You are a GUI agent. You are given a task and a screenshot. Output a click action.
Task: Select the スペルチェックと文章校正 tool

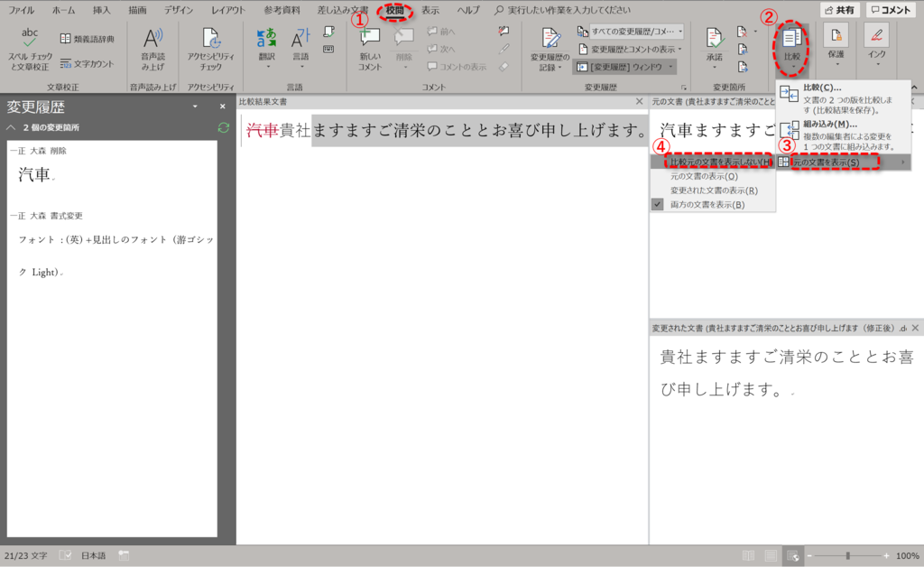(30, 50)
